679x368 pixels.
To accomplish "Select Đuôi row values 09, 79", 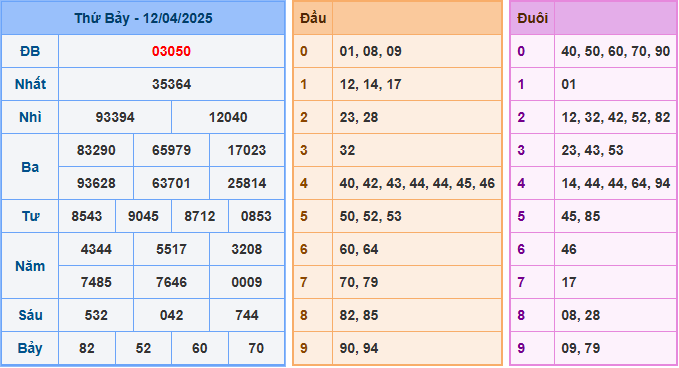I will pos(581,348).
